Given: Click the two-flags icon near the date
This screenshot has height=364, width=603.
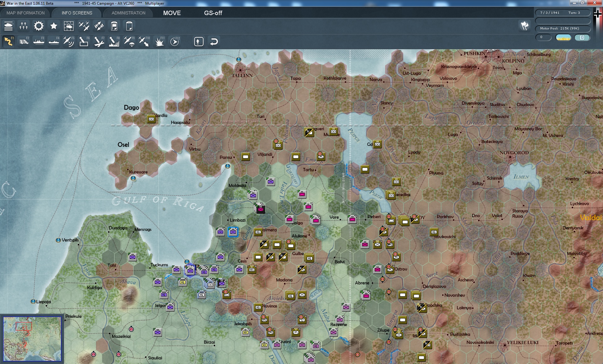Looking at the screenshot, I should pos(524,26).
